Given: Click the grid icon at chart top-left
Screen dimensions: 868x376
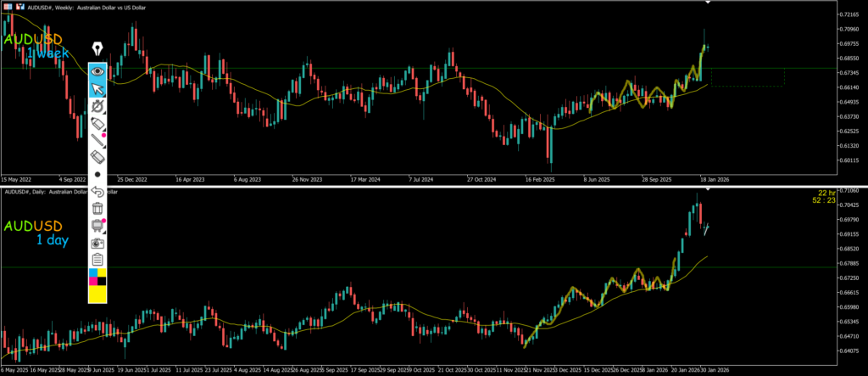Looking at the screenshot, I should [x=8, y=5].
